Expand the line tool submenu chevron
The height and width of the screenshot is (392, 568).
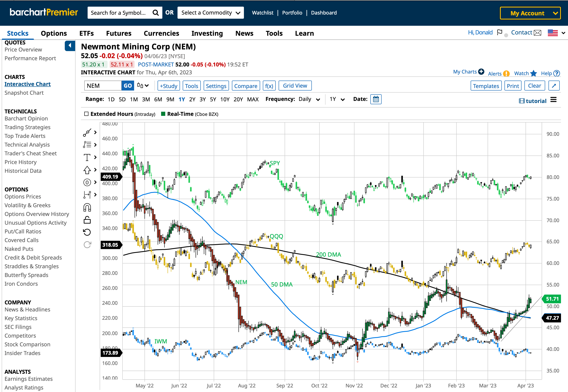click(95, 132)
